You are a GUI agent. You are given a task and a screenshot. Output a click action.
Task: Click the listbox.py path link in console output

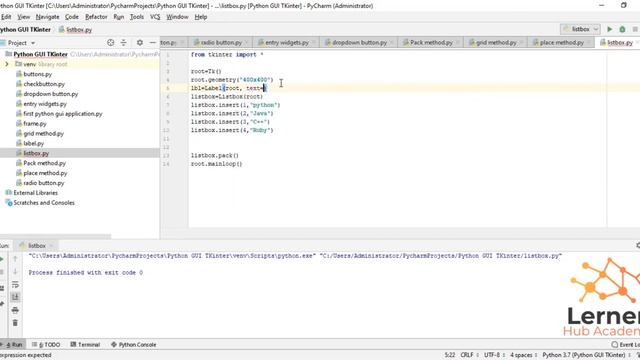point(441,256)
